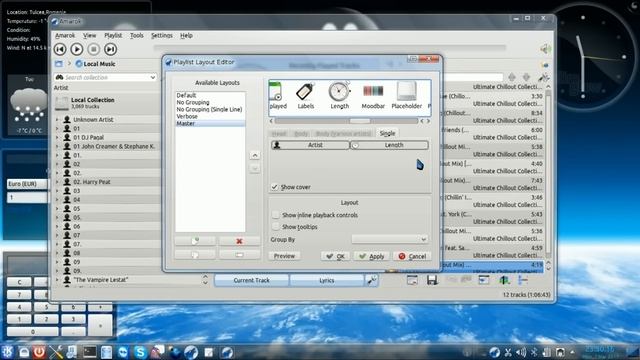This screenshot has height=360, width=640.
Task: Expand "The Vampire Lestat" artist entry
Action: click(x=58, y=280)
